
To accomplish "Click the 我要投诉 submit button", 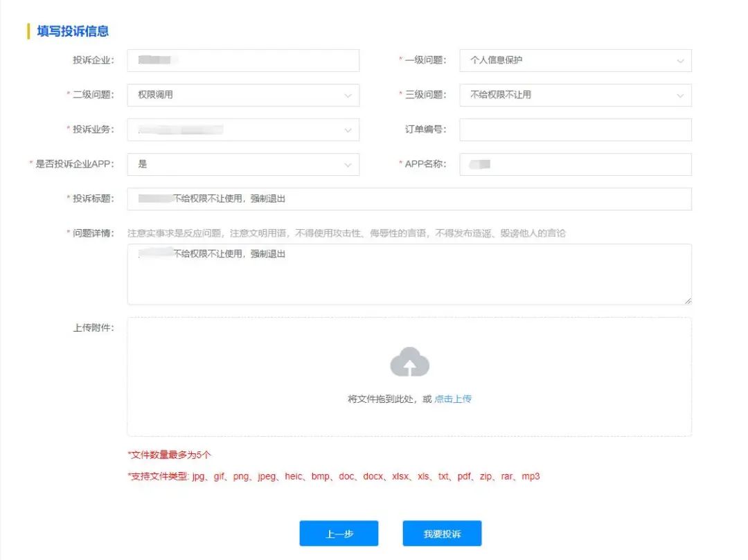I will tap(442, 533).
